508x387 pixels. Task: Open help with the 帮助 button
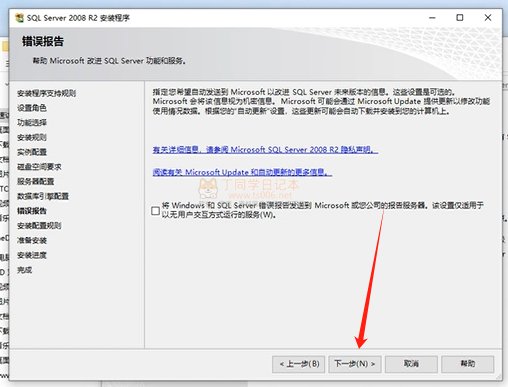[468, 364]
